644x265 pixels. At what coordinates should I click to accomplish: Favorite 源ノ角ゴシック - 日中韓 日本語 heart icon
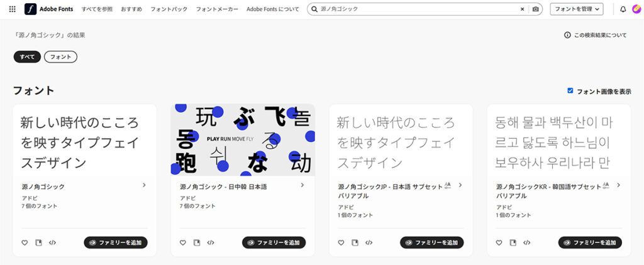pyautogui.click(x=183, y=243)
